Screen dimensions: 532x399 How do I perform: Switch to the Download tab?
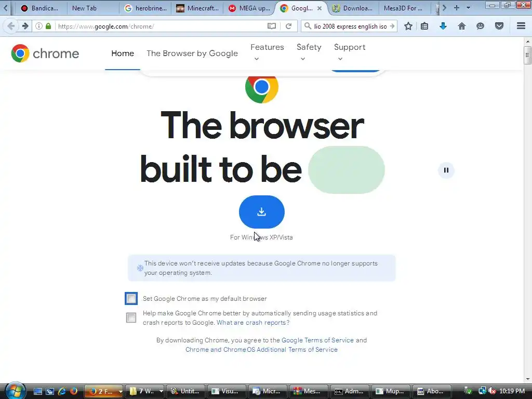coord(353,8)
